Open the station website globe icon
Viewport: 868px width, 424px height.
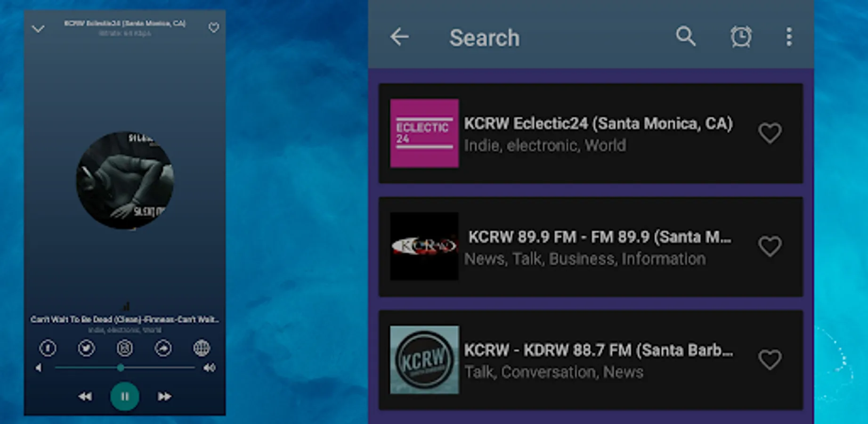[202, 348]
